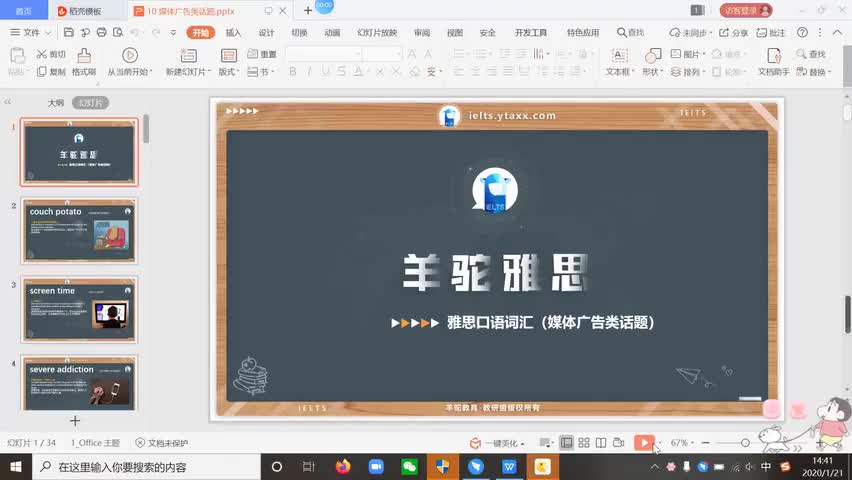The image size is (852, 480).
Task: Open the Section (节) dropdown
Action: coord(260,71)
